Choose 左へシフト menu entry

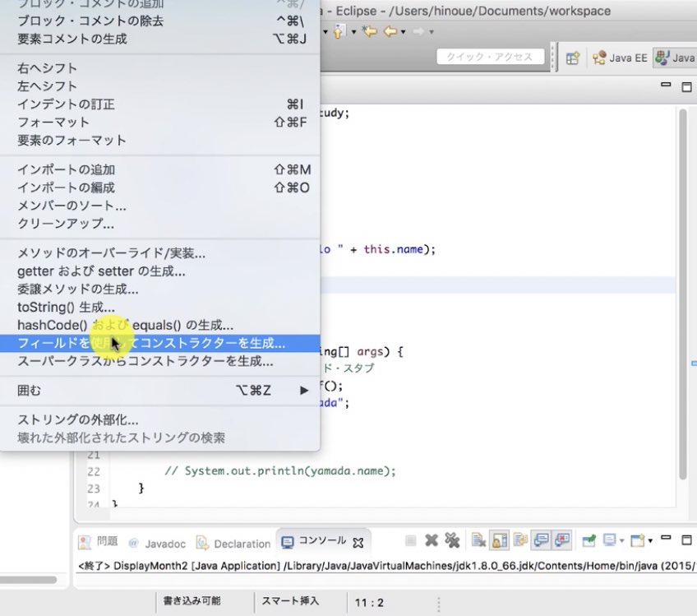[160, 86]
